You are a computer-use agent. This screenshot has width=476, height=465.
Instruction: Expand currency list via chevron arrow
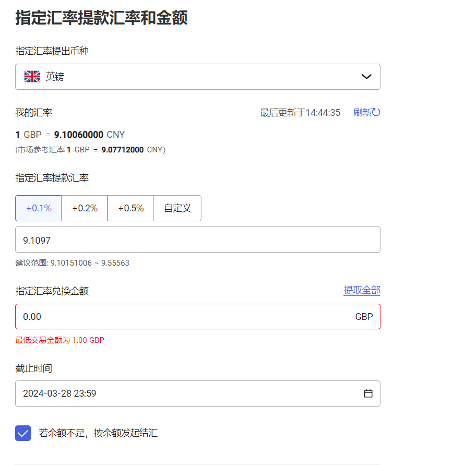(366, 77)
